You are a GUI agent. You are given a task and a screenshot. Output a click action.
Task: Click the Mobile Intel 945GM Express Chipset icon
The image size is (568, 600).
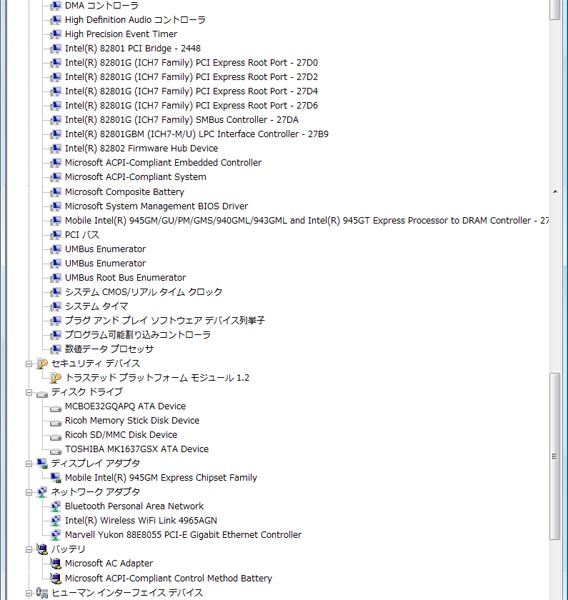[x=55, y=478]
